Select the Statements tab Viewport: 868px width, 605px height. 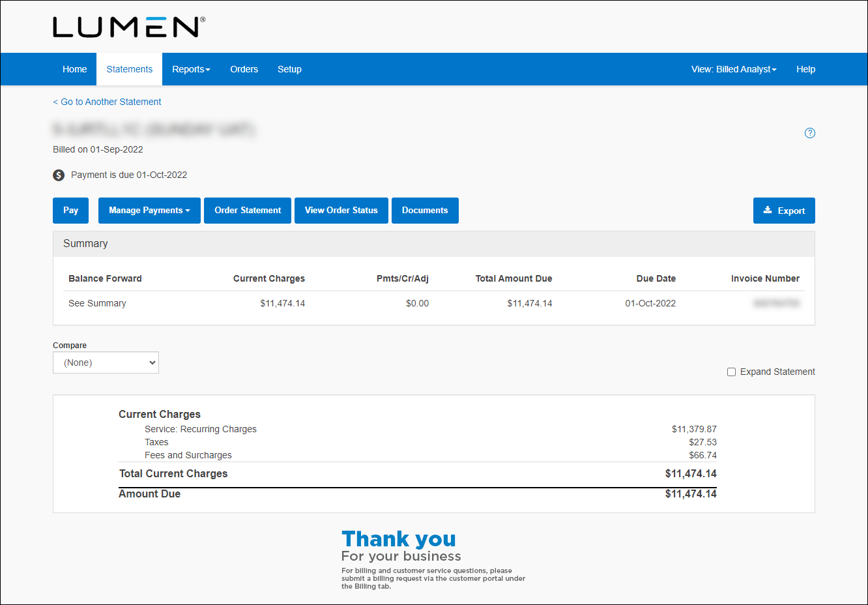pos(130,69)
